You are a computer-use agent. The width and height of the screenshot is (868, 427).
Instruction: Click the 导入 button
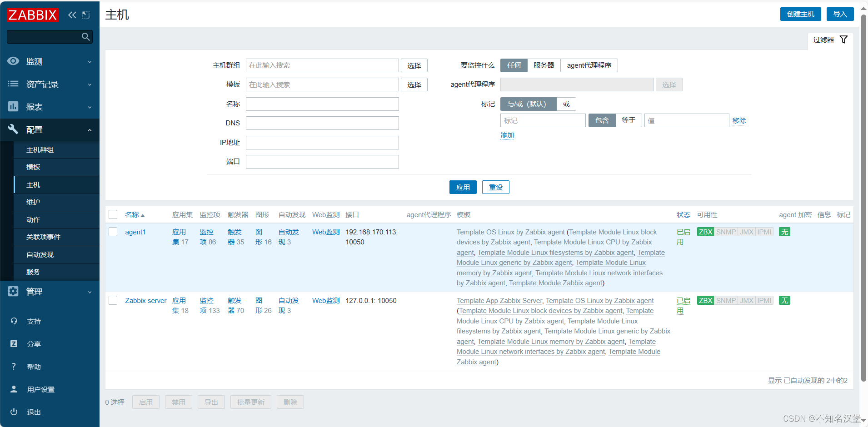coord(840,14)
